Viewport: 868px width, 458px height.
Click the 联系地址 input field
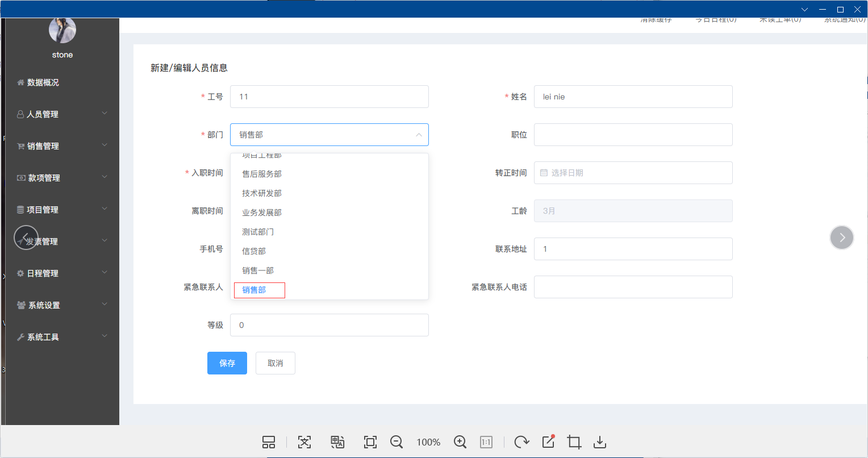[633, 249]
